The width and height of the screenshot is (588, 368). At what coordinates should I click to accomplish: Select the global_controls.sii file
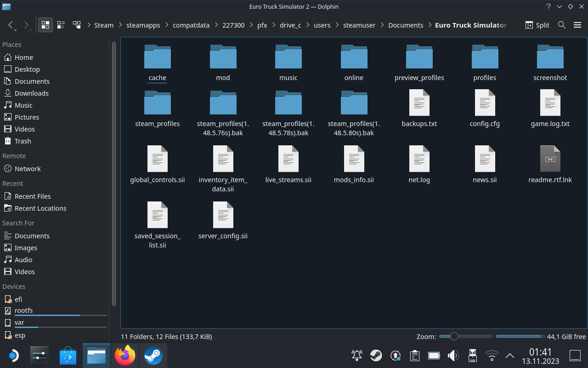(158, 165)
